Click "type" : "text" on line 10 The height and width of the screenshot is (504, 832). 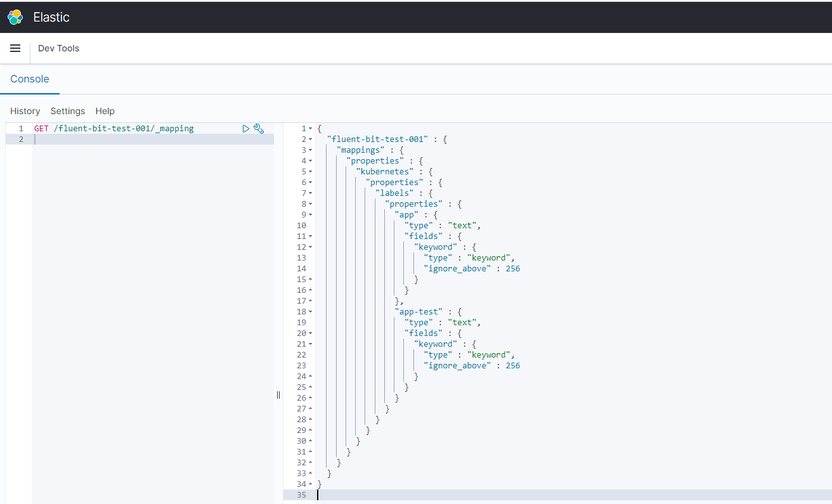[x=443, y=226]
